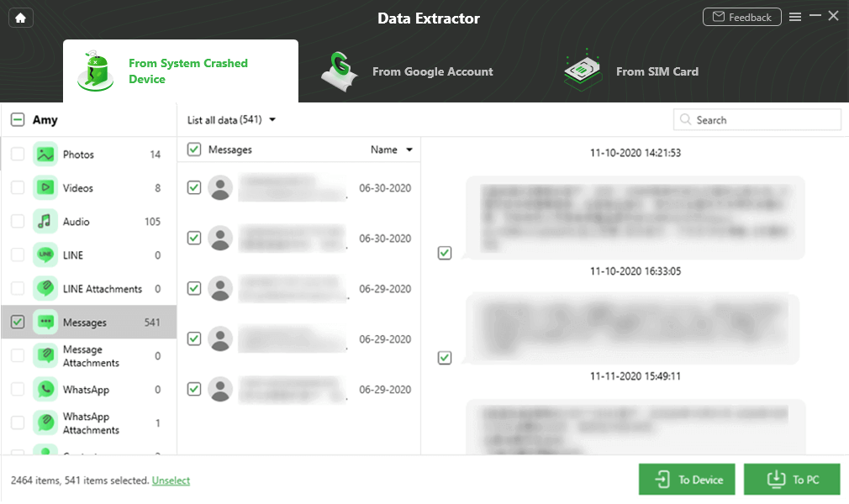Click avatar of second 06-29-2020 contact
This screenshot has height=504, width=849.
point(220,339)
